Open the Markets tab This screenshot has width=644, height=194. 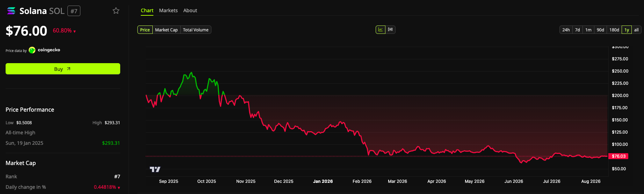click(x=168, y=10)
